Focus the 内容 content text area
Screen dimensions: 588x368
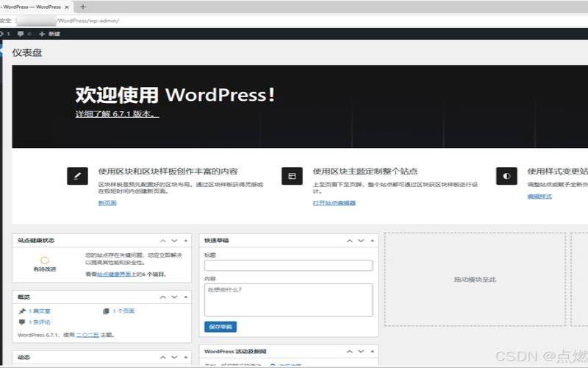pyautogui.click(x=288, y=300)
